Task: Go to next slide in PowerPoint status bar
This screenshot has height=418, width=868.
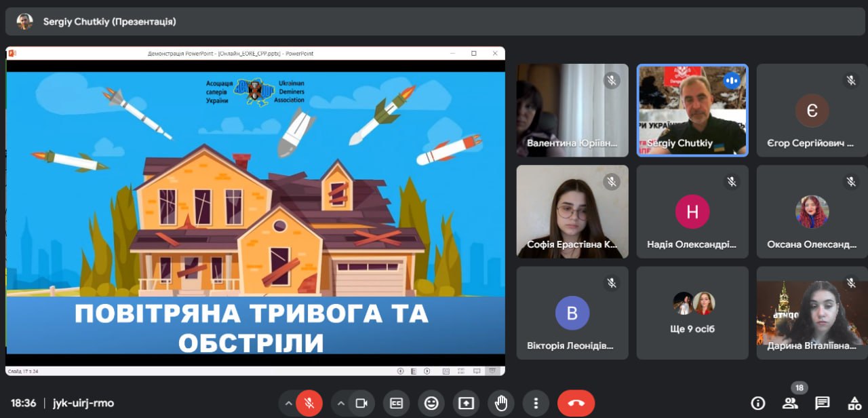Action: (427, 371)
